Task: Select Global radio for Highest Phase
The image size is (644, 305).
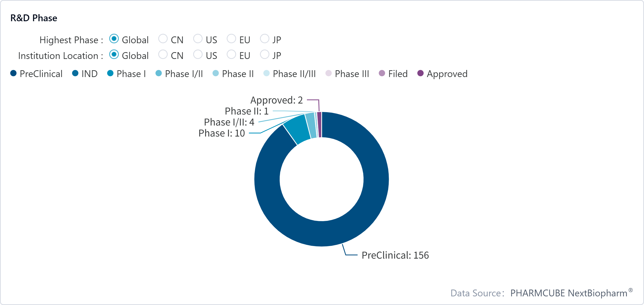Action: [114, 39]
